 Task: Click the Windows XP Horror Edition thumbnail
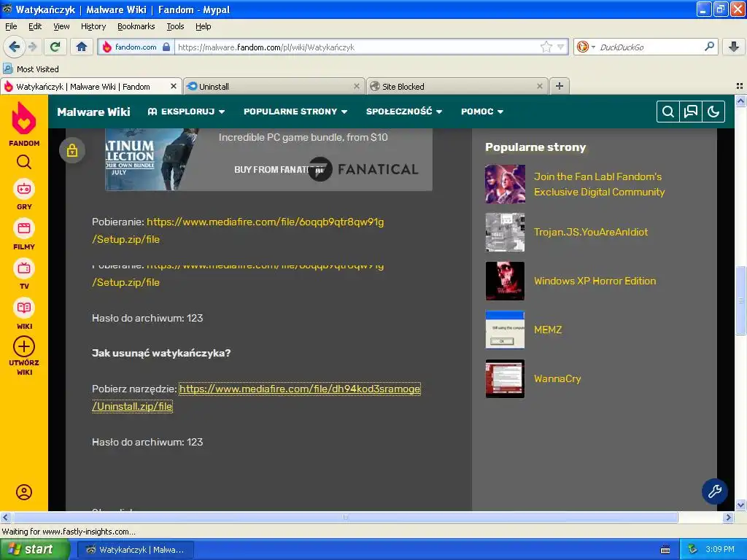(x=505, y=281)
